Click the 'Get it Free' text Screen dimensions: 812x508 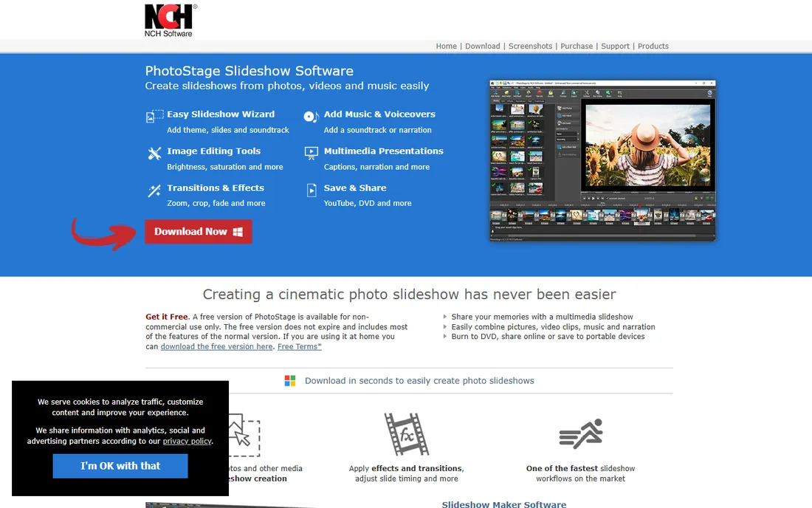(166, 317)
